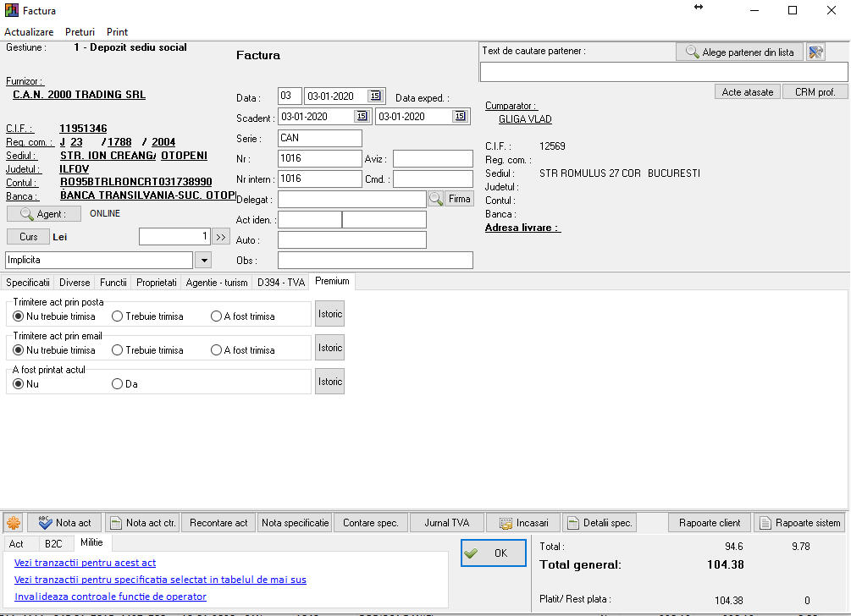The width and height of the screenshot is (851, 616).
Task: Click the partner search text field
Action: click(x=663, y=73)
